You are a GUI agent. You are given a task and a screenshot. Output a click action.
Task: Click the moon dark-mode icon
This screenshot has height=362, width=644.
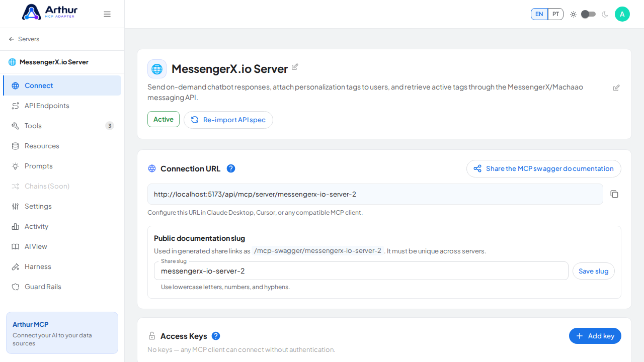(x=605, y=14)
